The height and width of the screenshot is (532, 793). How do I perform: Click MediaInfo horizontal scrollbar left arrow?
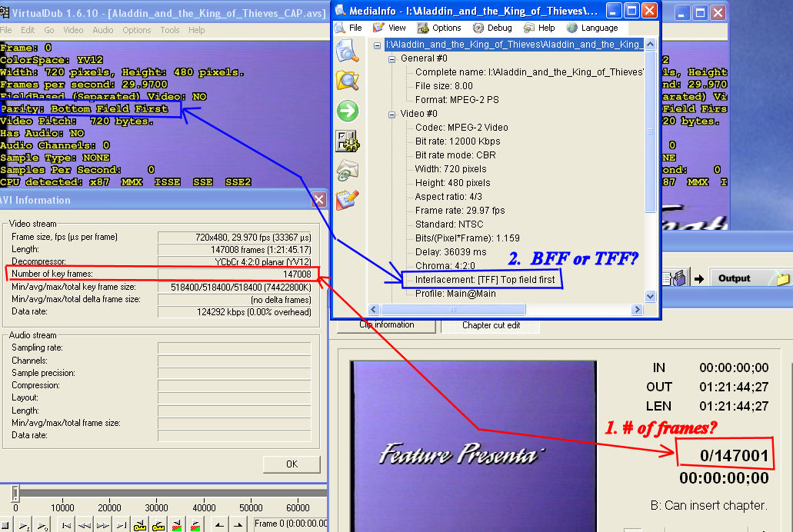[x=374, y=310]
